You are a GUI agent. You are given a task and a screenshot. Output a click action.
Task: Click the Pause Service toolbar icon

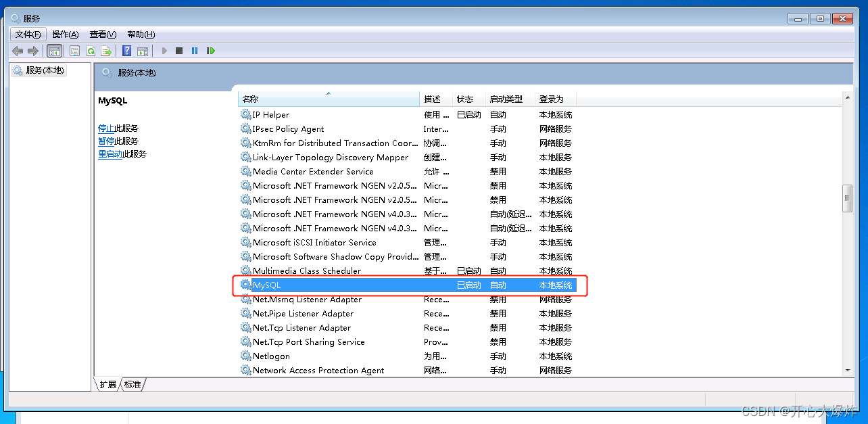[x=195, y=51]
